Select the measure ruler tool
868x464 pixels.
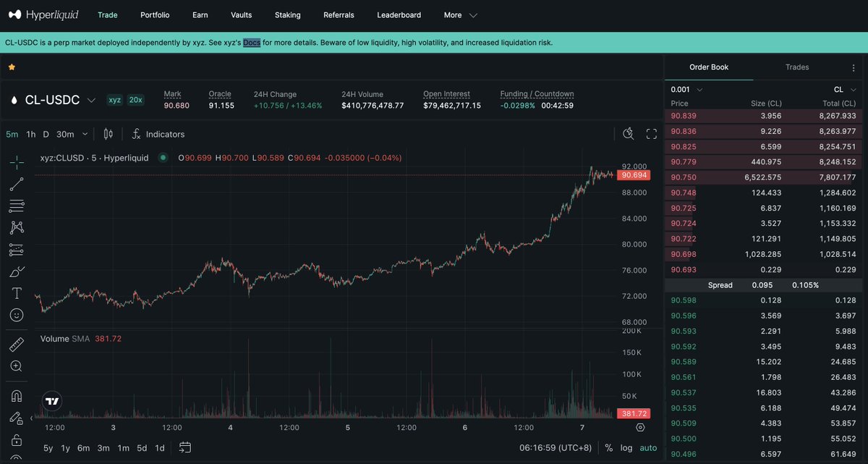(x=16, y=345)
